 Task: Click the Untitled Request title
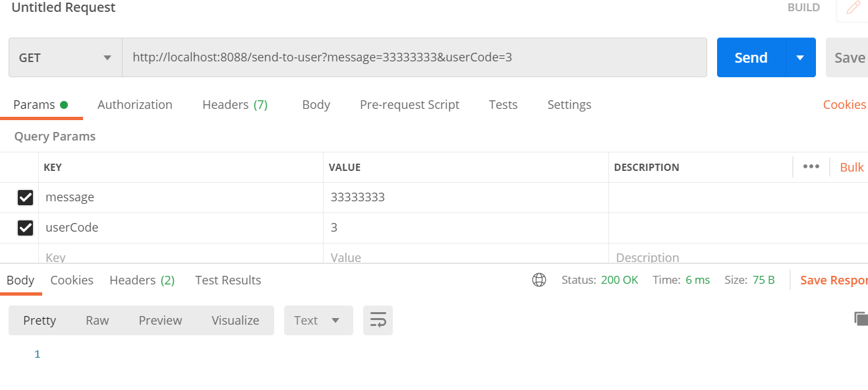tap(63, 7)
